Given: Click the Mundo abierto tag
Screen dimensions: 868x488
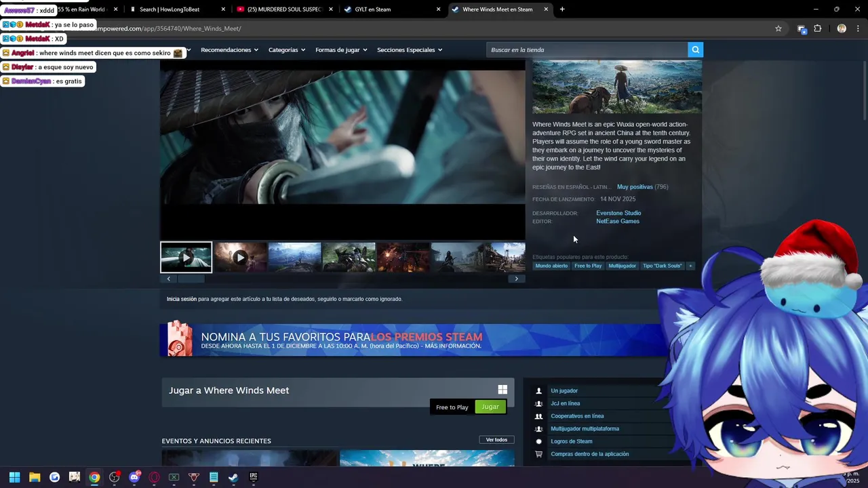Looking at the screenshot, I should tap(551, 266).
